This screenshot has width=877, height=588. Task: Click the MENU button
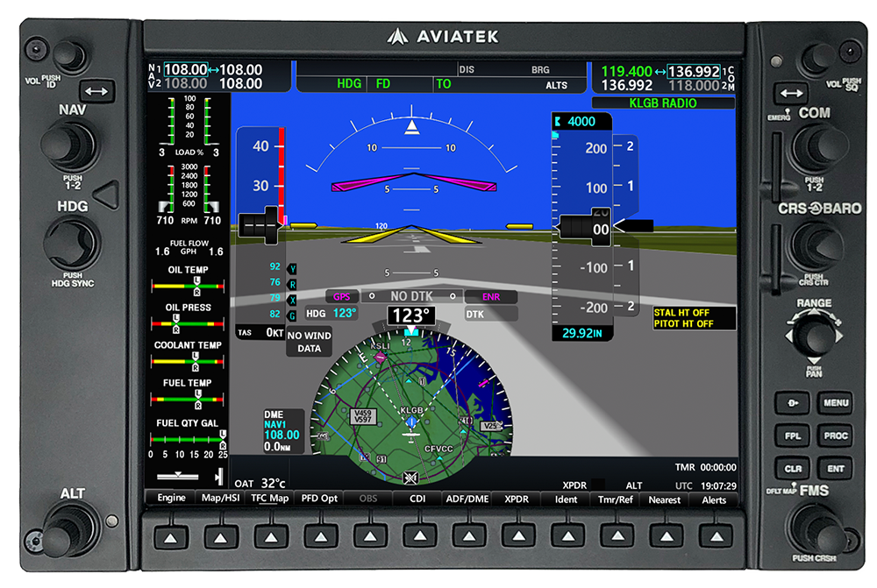click(836, 403)
